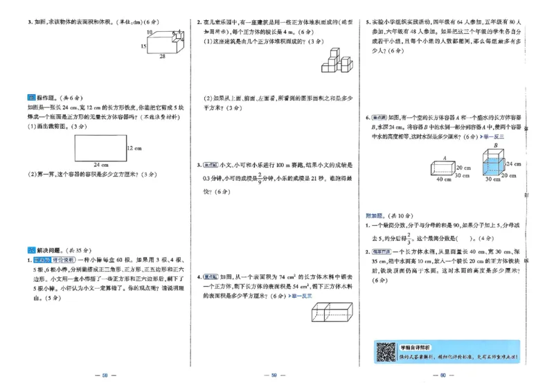Click the tag before 一个长方体水箱 question
The image size is (554, 392).
coord(382,251)
